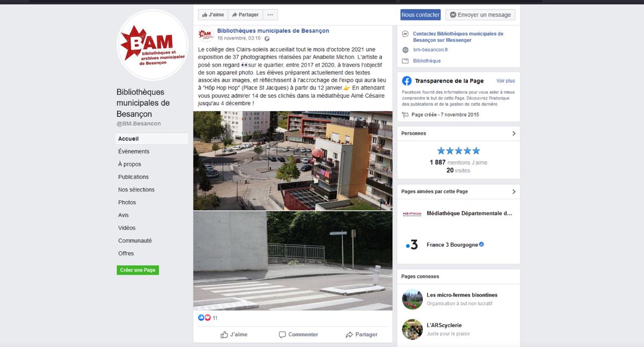The image size is (644, 347).
Task: Expand the Personnes section chevron
Action: click(514, 134)
